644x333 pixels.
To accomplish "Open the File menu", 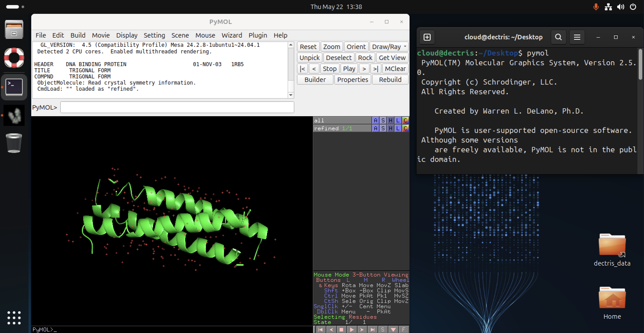I will coord(40,35).
